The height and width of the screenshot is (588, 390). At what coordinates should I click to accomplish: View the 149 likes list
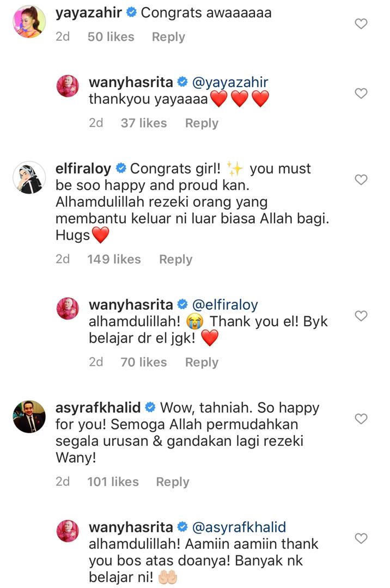[114, 259]
